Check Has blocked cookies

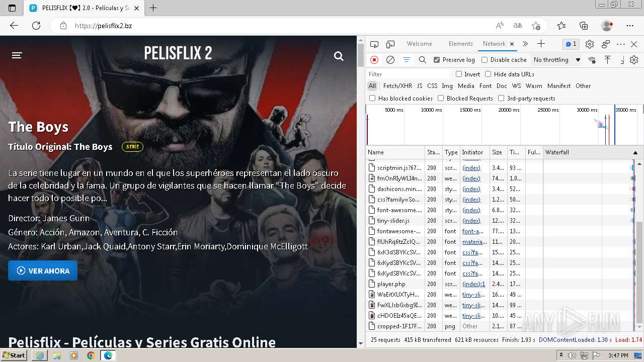pos(372,98)
